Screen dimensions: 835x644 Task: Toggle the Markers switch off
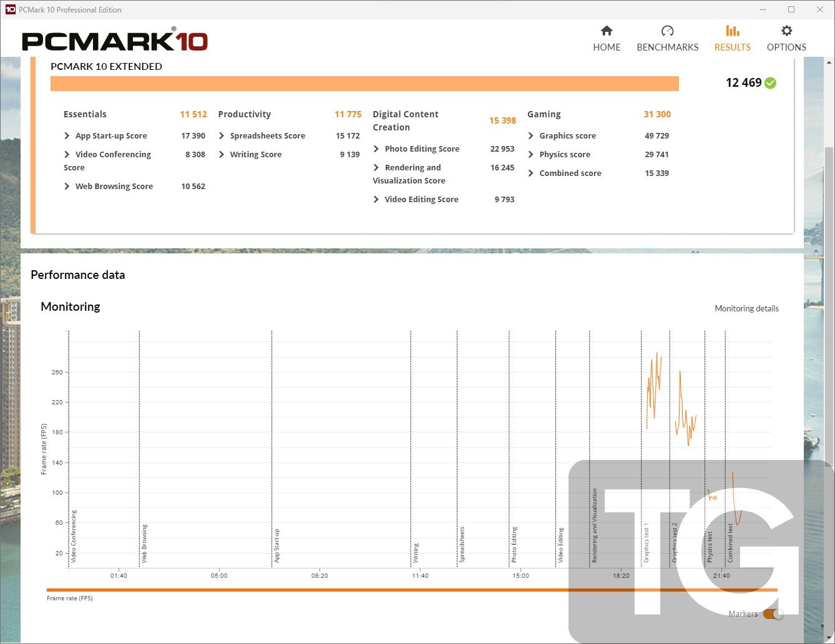pyautogui.click(x=773, y=614)
